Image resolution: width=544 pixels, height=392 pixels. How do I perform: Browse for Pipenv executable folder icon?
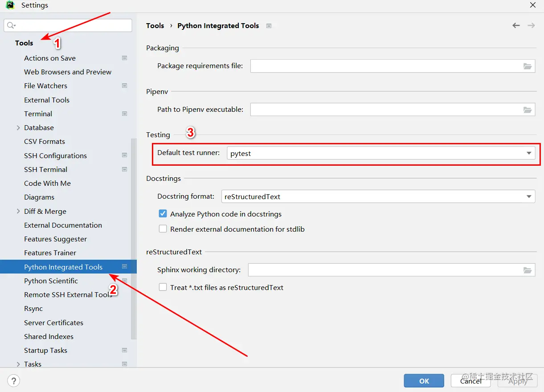tap(528, 110)
